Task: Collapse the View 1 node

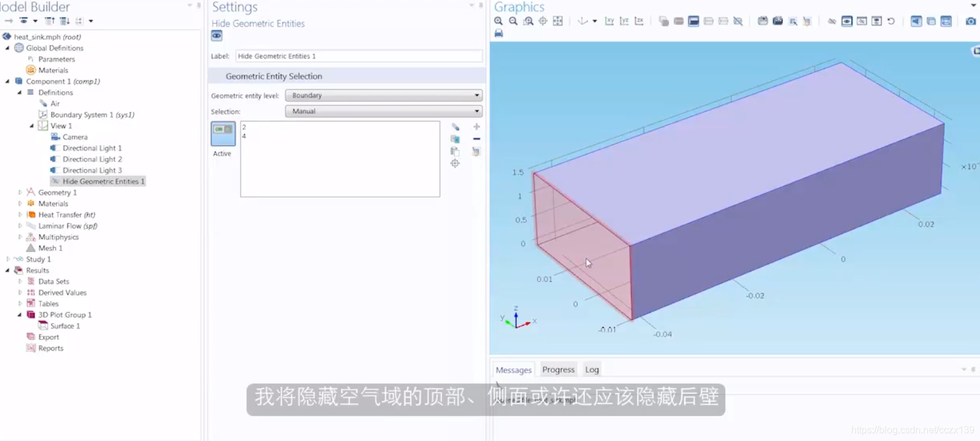Action: click(x=31, y=126)
